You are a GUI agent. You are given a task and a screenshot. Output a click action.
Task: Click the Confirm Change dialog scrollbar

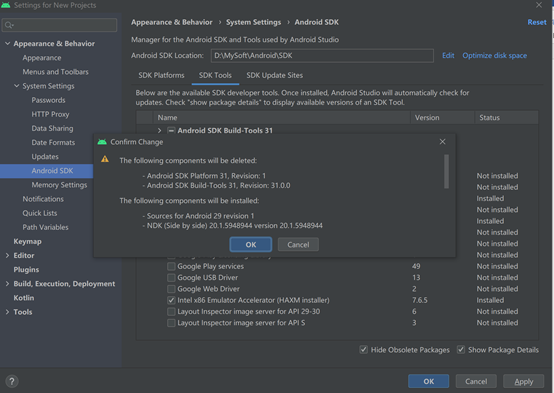(446, 171)
